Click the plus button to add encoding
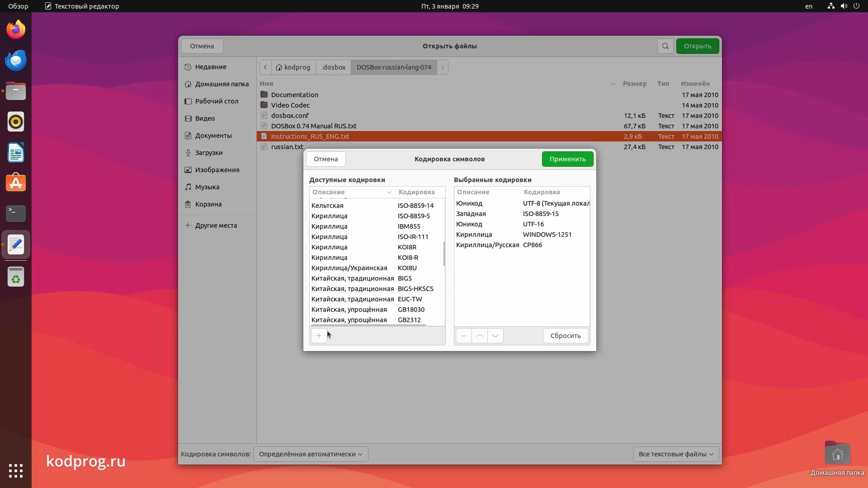Image resolution: width=868 pixels, height=488 pixels. click(319, 336)
